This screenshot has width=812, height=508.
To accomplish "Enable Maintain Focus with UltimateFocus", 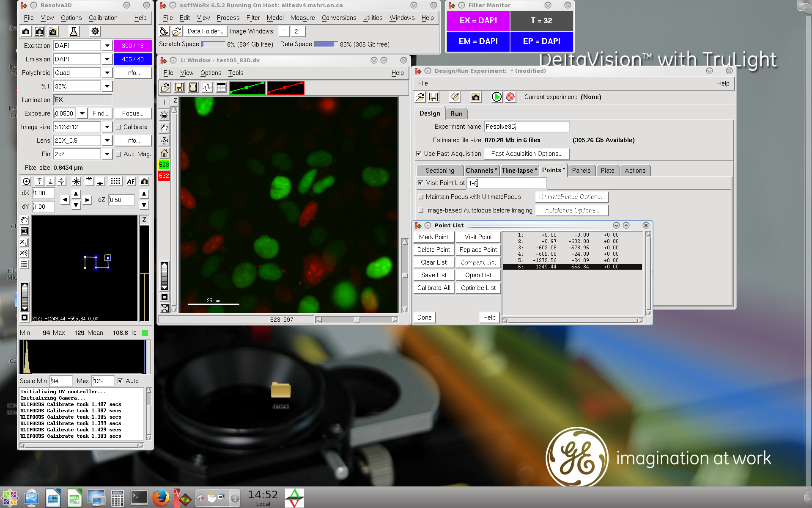I will tap(421, 197).
